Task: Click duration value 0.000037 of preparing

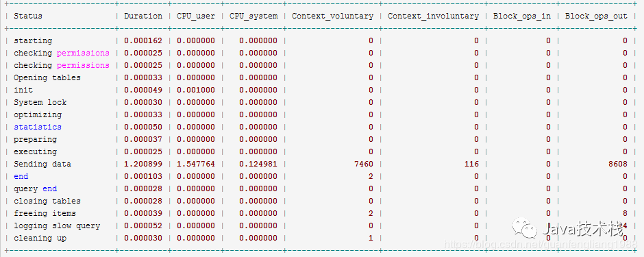Action: click(x=143, y=139)
